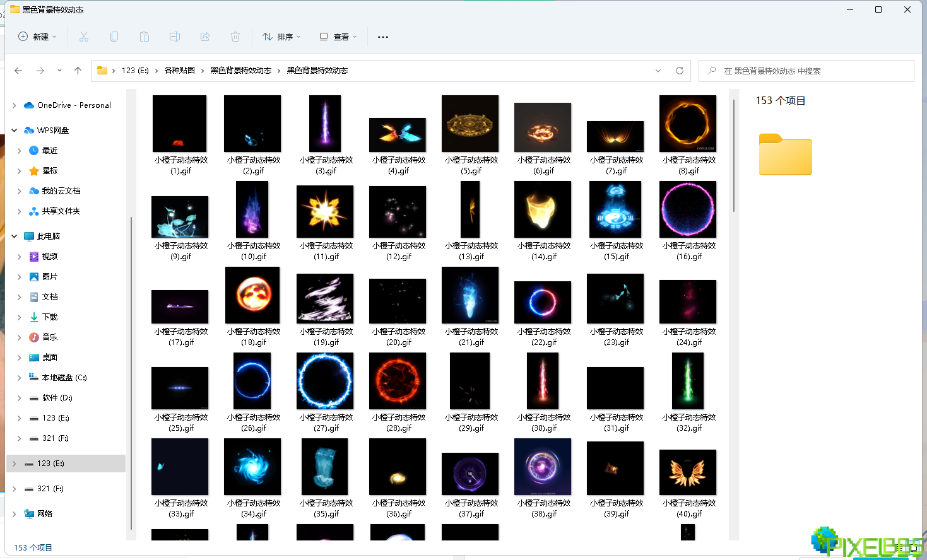The width and height of the screenshot is (927, 560).
Task: Expand the OneDrive - Personal tree node
Action: point(15,105)
